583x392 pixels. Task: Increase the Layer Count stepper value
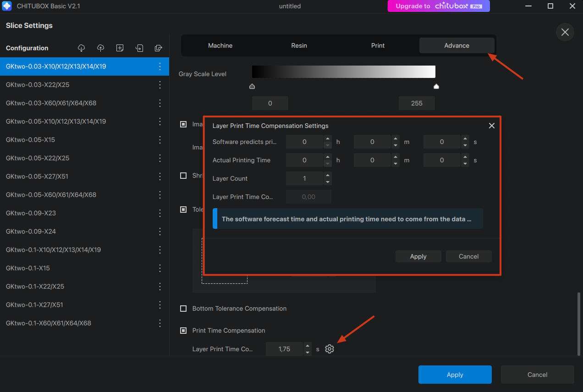327,176
